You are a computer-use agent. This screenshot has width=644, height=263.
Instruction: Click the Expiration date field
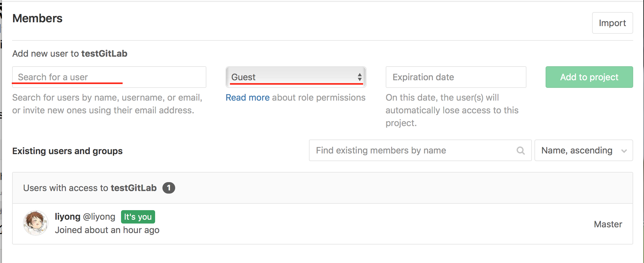(x=455, y=77)
